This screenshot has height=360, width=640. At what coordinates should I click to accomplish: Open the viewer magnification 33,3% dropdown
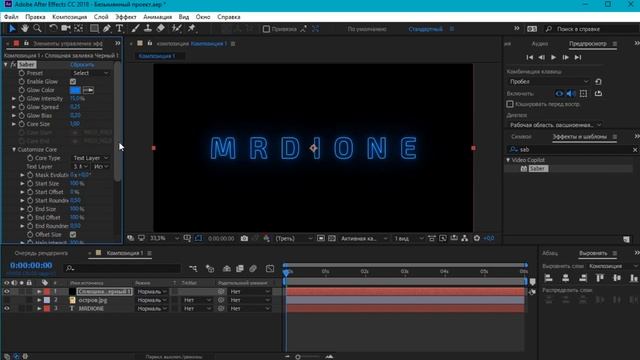click(x=164, y=238)
